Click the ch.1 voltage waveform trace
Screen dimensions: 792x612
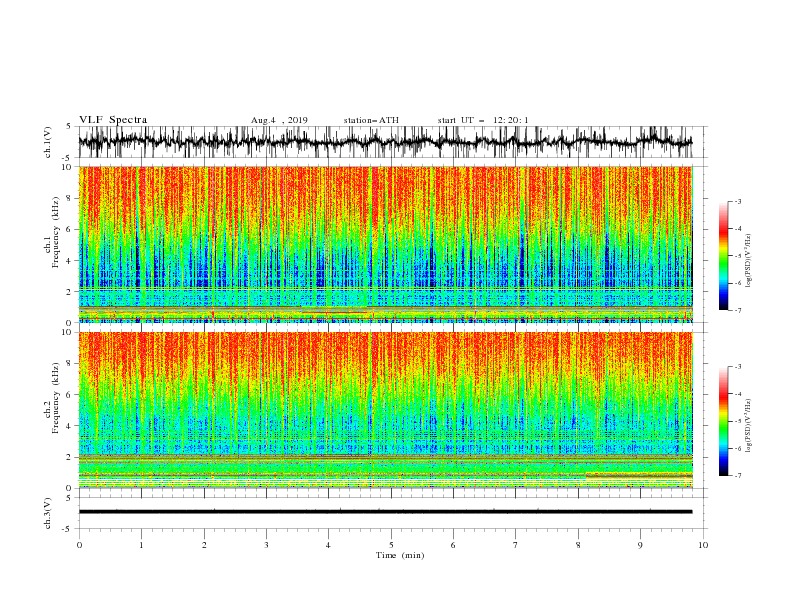[x=385, y=142]
